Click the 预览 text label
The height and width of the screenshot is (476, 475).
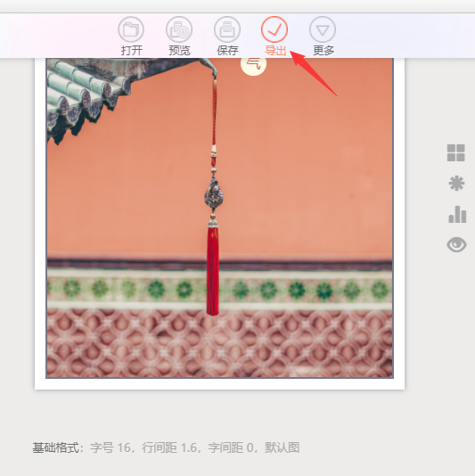[x=179, y=51]
